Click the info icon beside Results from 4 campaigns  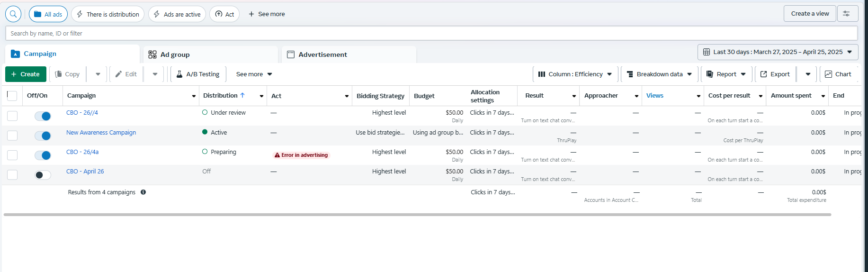143,192
